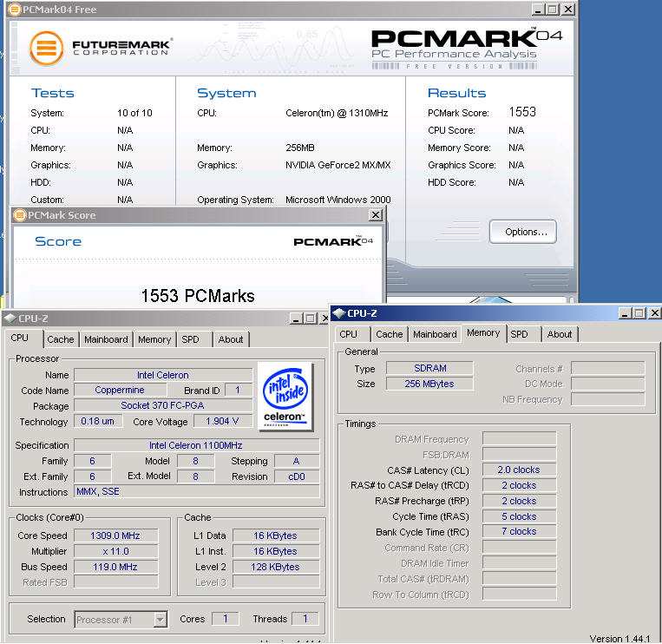Click the 1553 PCMarks score text

pyautogui.click(x=198, y=296)
